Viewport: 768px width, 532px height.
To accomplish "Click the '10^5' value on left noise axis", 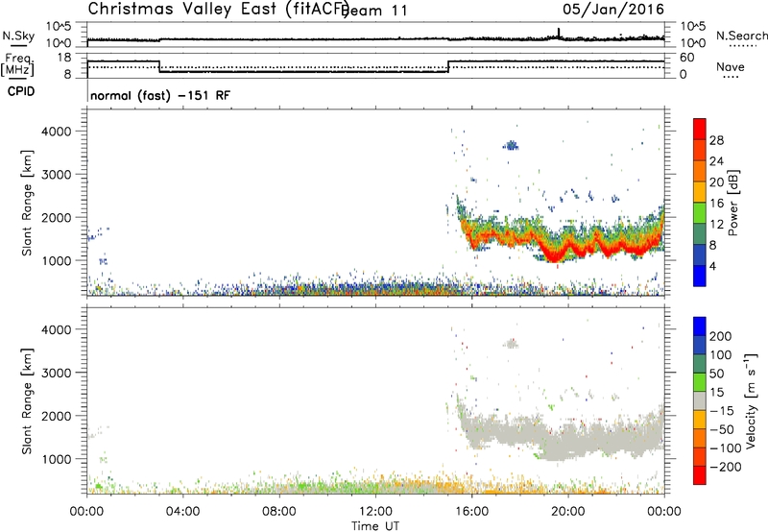I will (x=59, y=26).
